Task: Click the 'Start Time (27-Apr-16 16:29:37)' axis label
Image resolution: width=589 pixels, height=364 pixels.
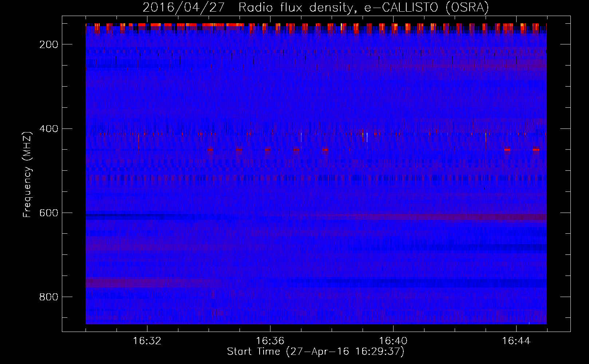Action: (x=316, y=352)
